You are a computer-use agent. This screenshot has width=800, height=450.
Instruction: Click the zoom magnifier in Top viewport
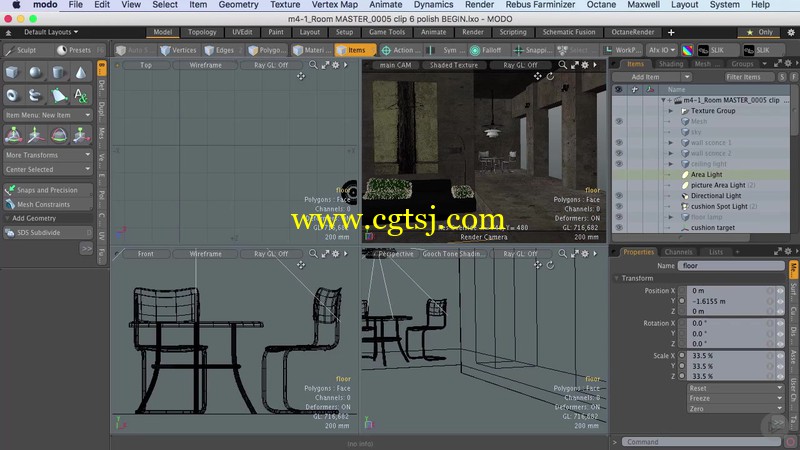[313, 65]
